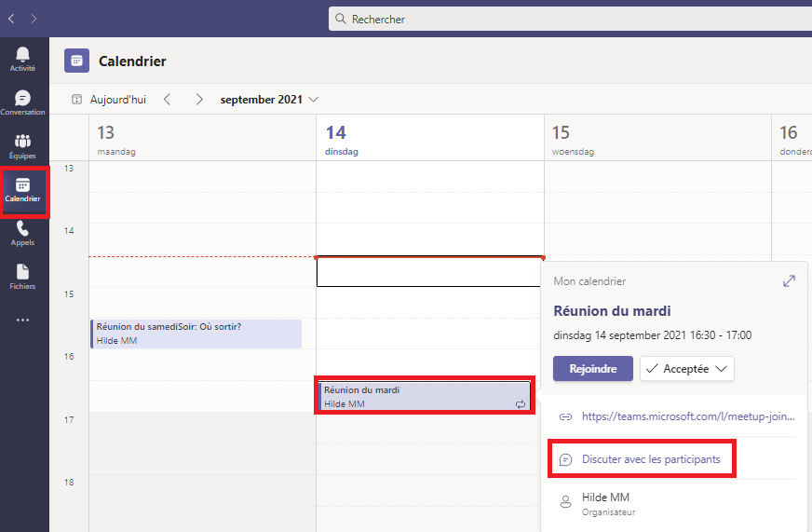Go back with the history arrow
The height and width of the screenshot is (532, 812).
(x=11, y=19)
